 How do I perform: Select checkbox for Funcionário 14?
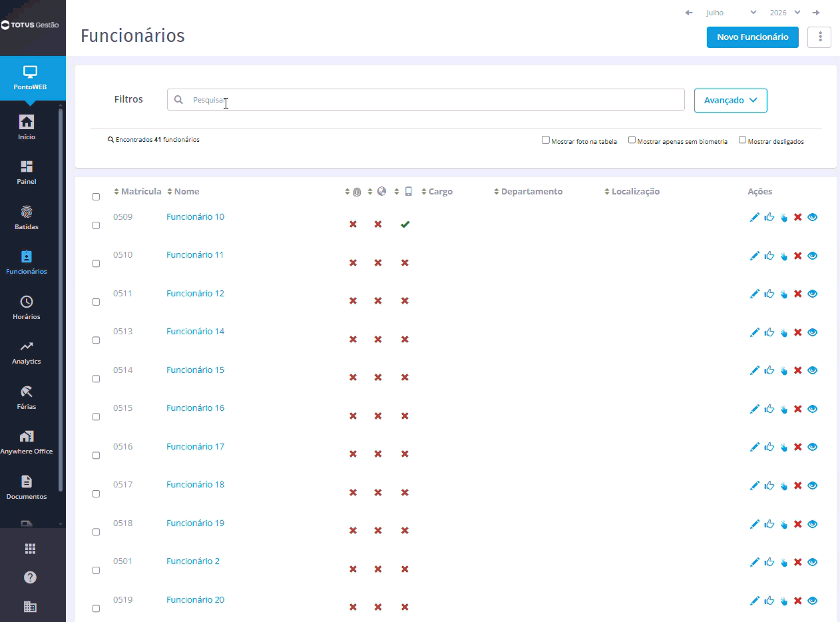[96, 340]
